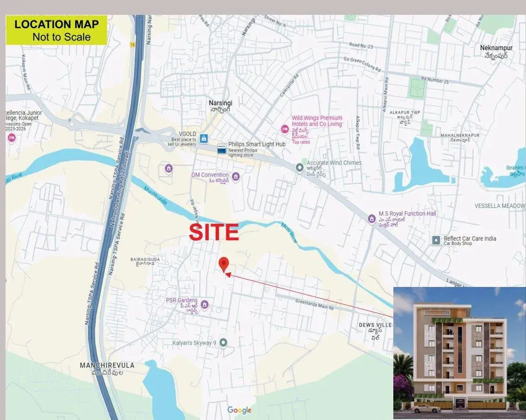Click the Philips Smart Light Hub icon
526x420 pixels.
[x=222, y=148]
